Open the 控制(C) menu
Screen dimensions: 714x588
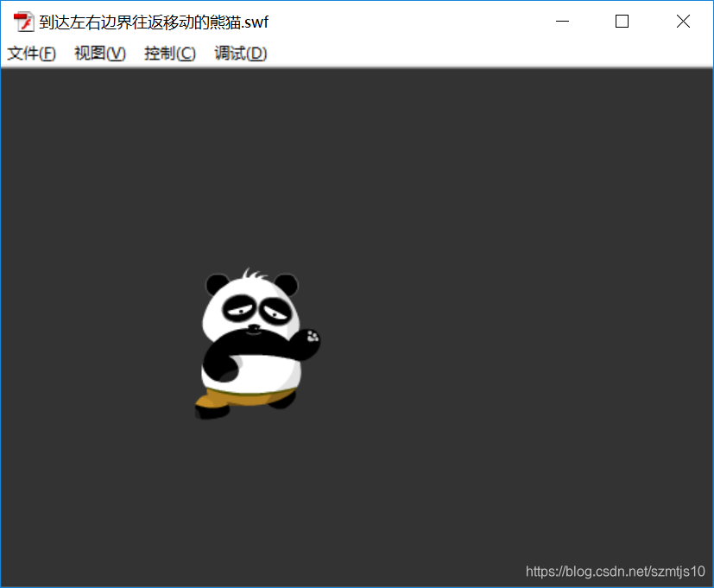[170, 54]
